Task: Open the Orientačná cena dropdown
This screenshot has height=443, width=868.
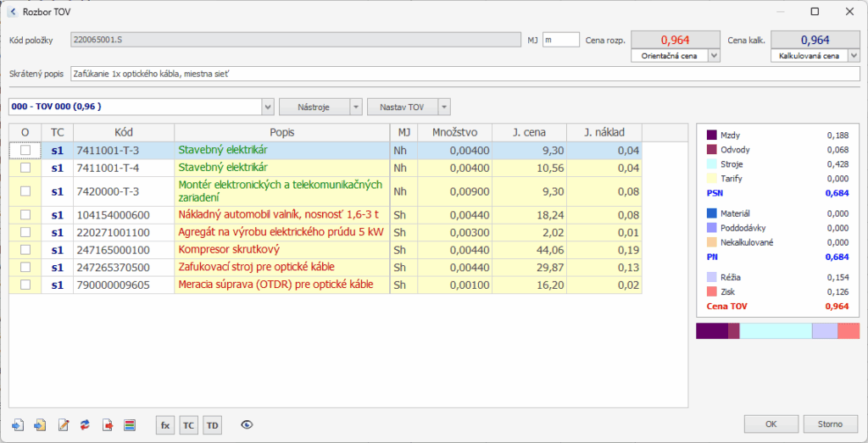Action: (713, 55)
